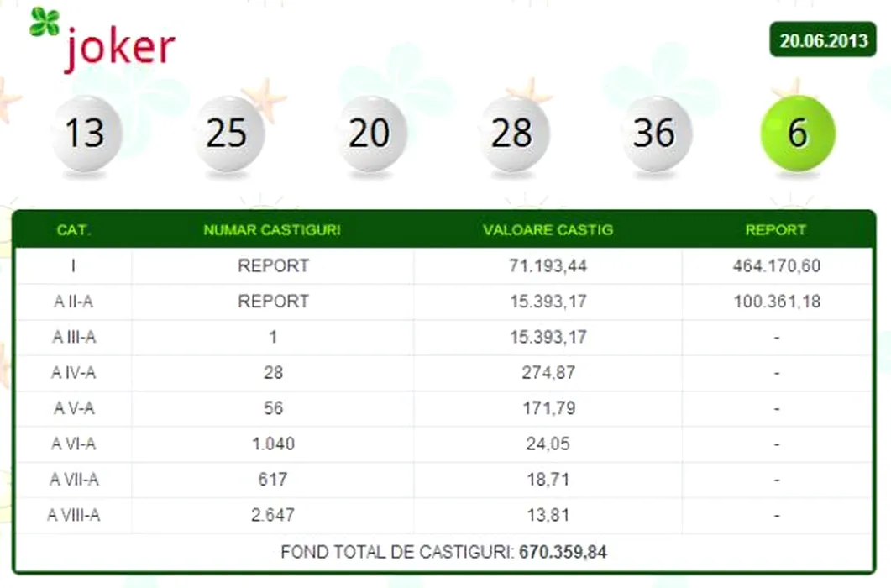
Task: Click the green four-leaf clover logo icon
Action: (44, 22)
